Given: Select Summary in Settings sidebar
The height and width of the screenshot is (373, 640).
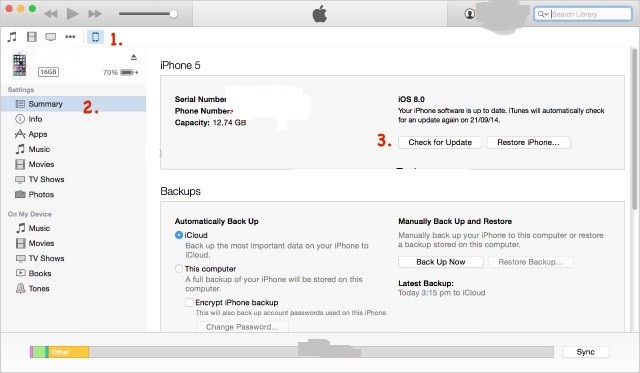Looking at the screenshot, I should (x=73, y=104).
